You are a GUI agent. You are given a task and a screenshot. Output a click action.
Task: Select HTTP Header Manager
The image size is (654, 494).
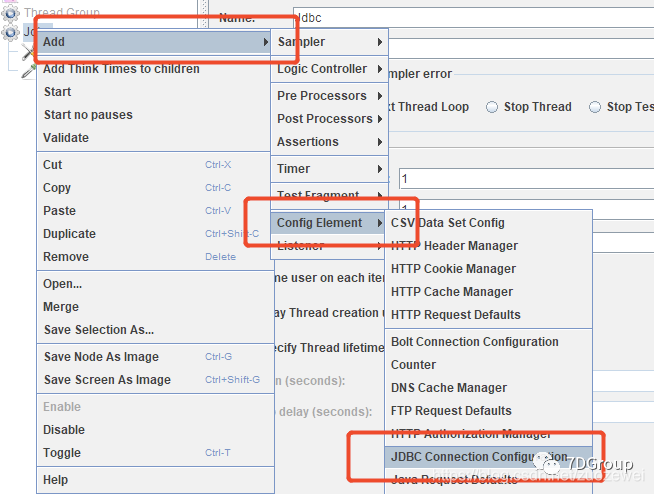point(489,246)
